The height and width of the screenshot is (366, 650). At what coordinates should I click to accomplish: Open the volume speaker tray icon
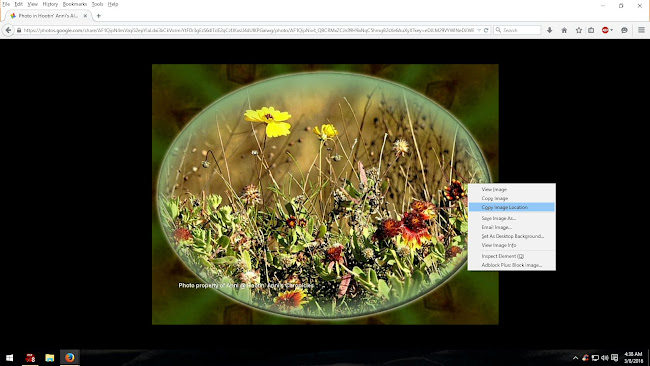pyautogui.click(x=605, y=358)
